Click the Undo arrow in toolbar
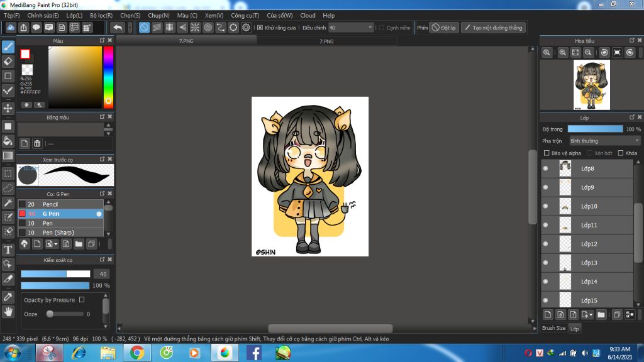This screenshot has height=362, width=644. [118, 28]
